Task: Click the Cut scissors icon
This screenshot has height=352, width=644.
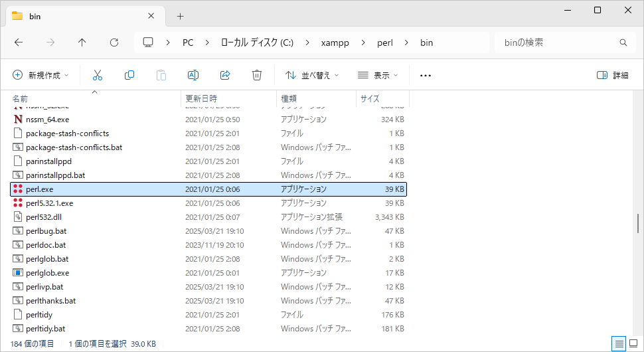Action: tap(98, 75)
